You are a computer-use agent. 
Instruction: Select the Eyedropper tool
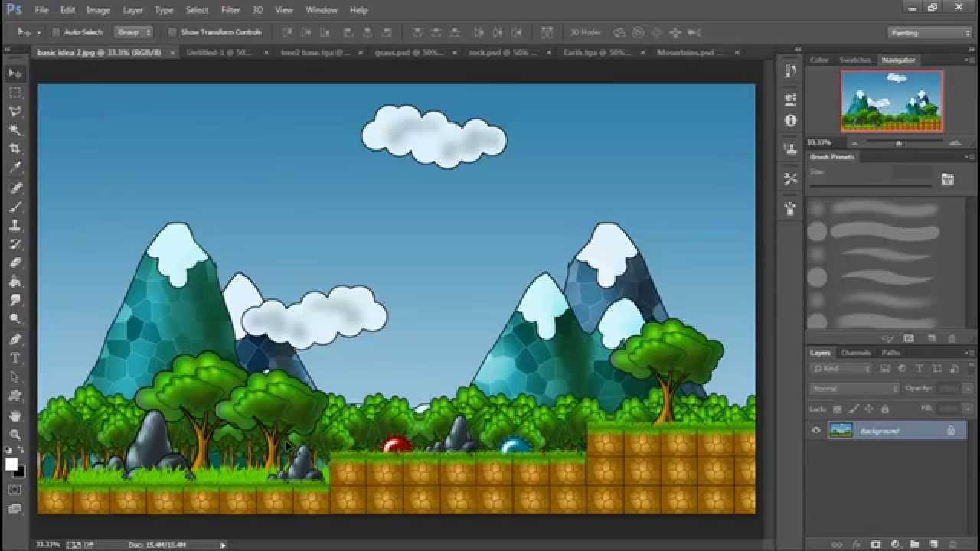(x=15, y=168)
